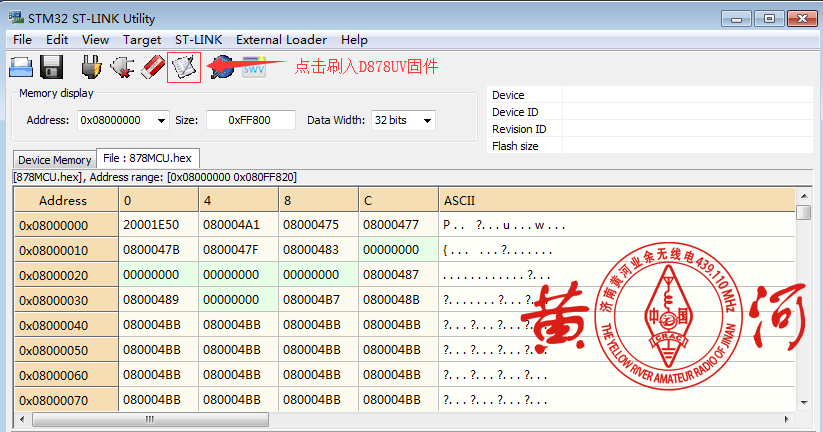The height and width of the screenshot is (432, 823).
Task: Click the column header labeled C
Action: pos(398,201)
